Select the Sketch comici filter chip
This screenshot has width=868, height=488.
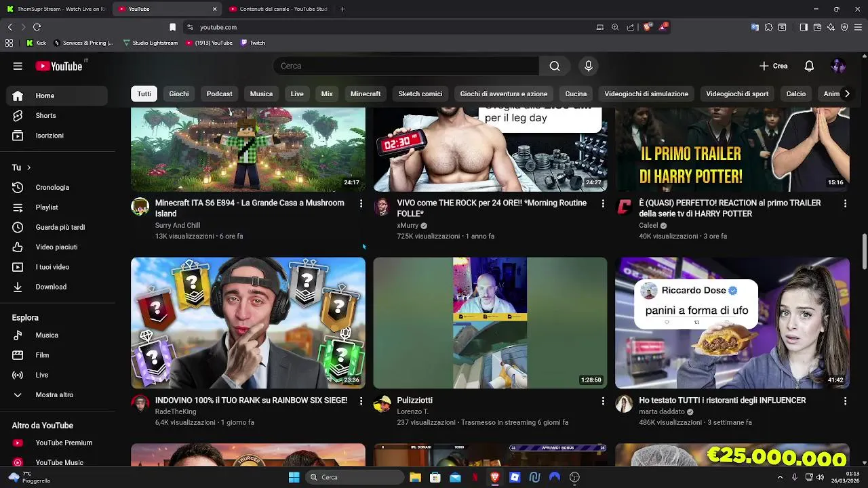(x=420, y=94)
